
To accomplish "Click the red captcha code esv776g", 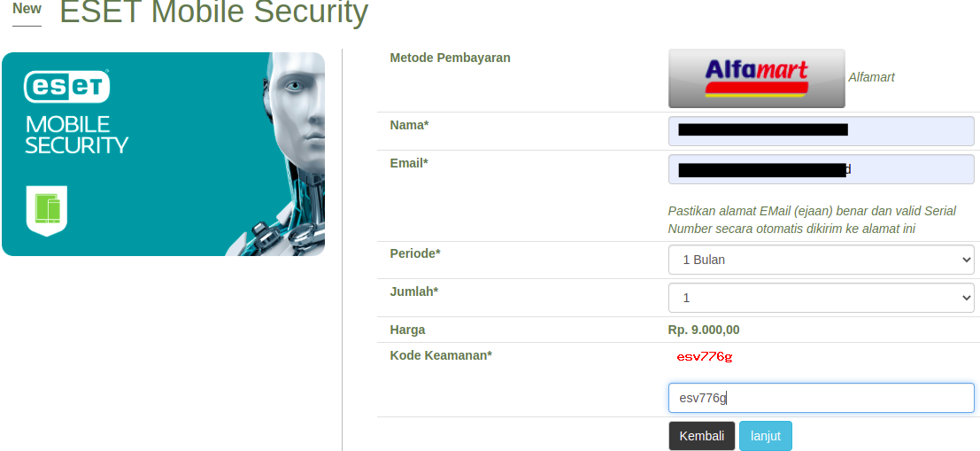I will pyautogui.click(x=705, y=357).
